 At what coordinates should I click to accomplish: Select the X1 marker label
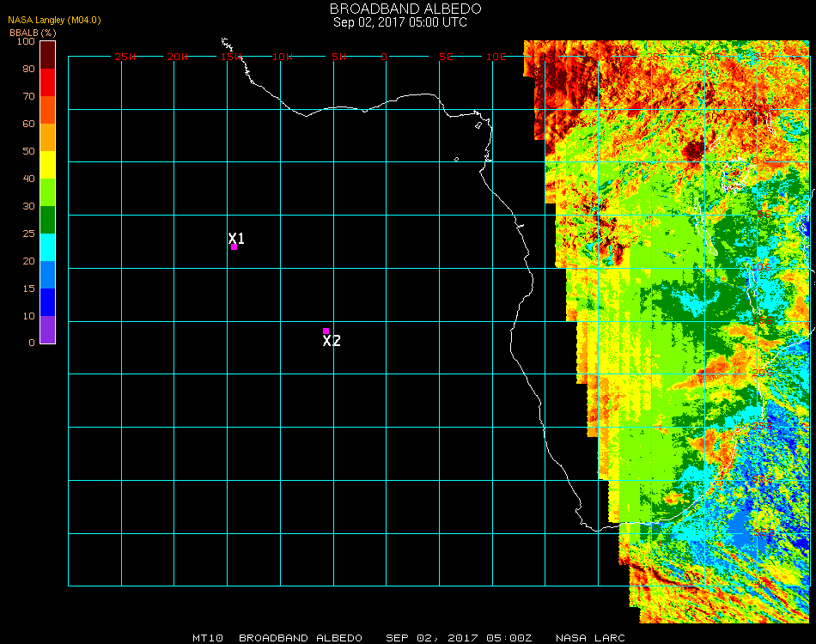237,239
